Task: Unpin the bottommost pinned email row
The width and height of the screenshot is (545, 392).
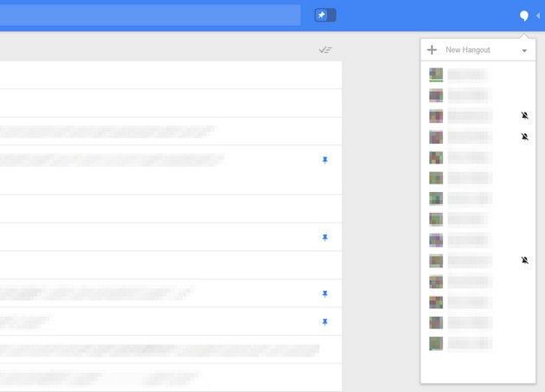Action: (325, 322)
